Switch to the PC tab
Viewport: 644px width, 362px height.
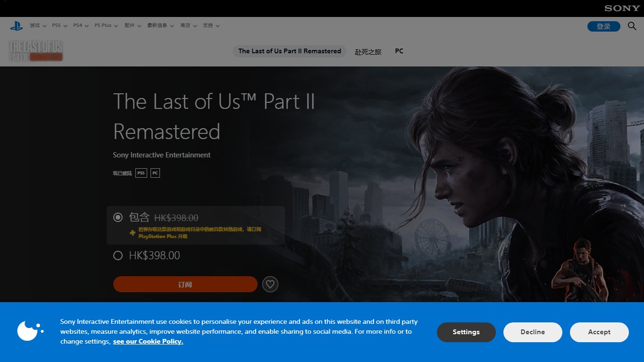399,51
